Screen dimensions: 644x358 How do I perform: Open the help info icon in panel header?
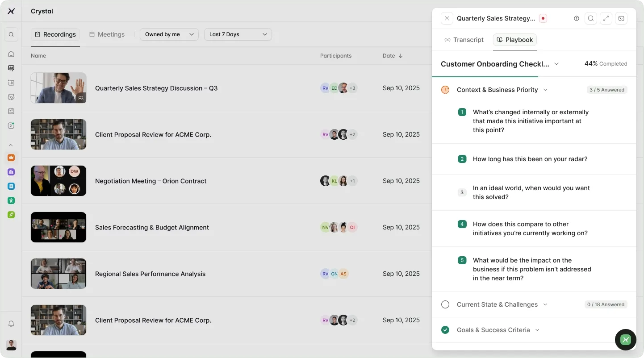[x=576, y=18]
